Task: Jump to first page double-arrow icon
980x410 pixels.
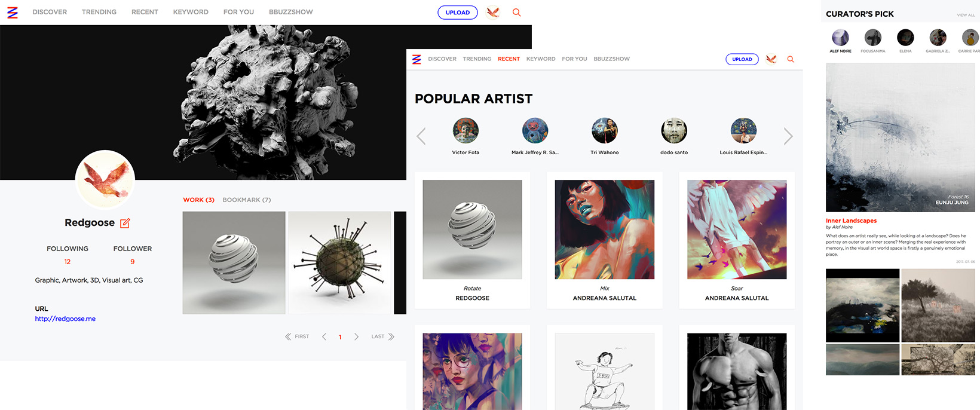Action: (289, 337)
